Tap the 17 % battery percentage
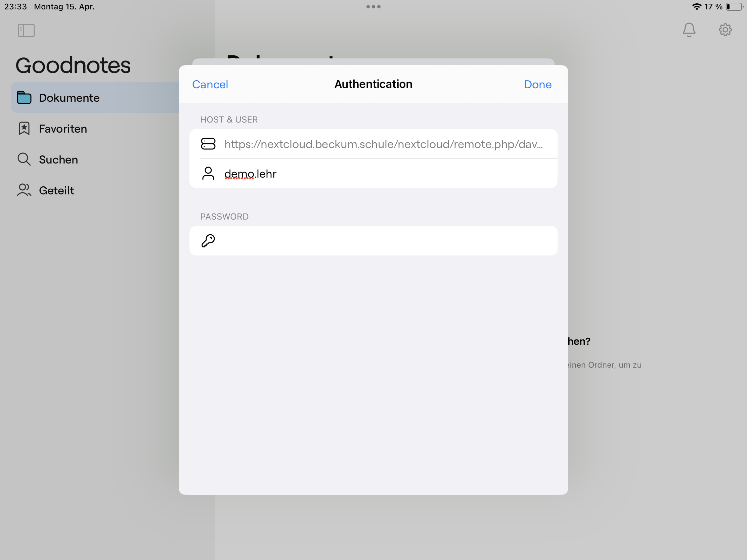Screen dimensions: 747x560 (713, 7)
